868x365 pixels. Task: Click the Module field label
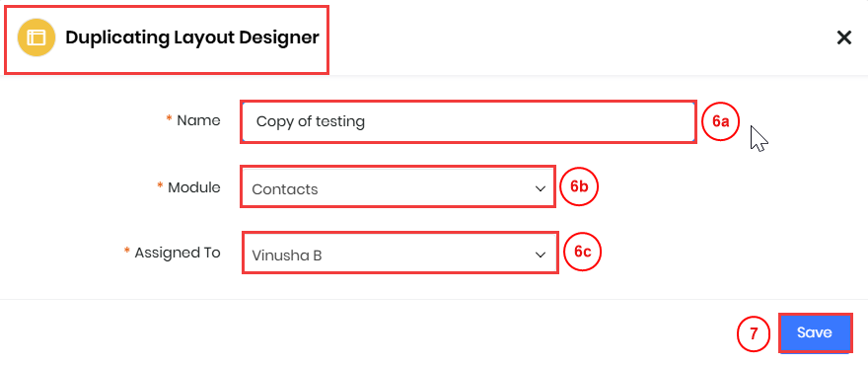click(193, 187)
